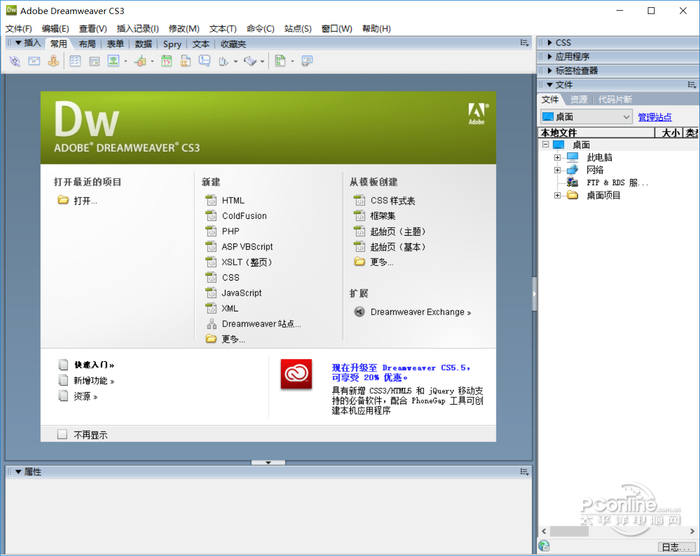
Task: Open the Files panel options menu icon
Action: pos(692,84)
